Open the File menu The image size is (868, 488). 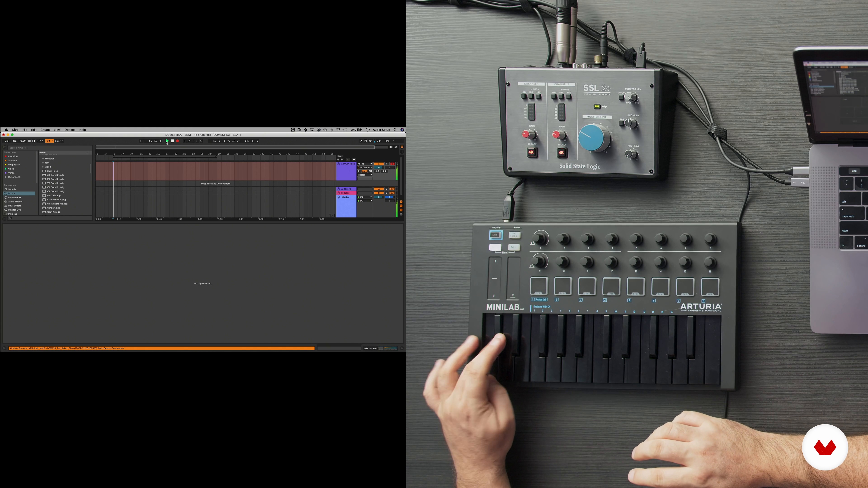click(x=25, y=130)
